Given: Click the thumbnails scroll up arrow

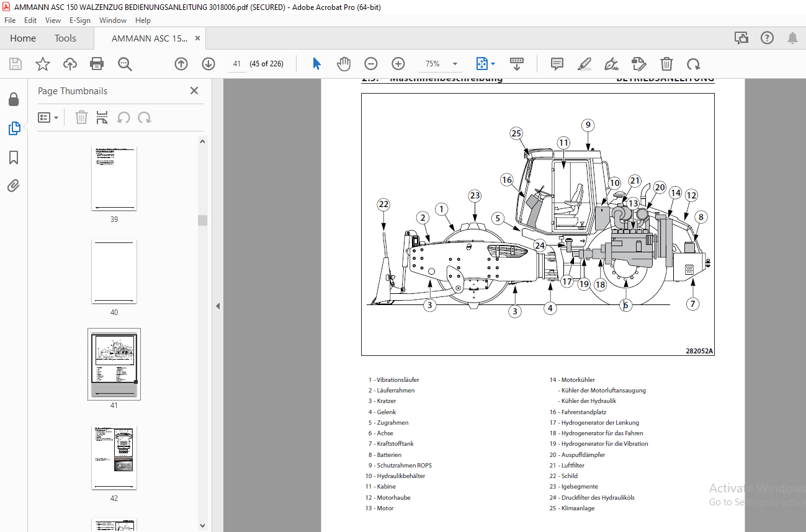Looking at the screenshot, I should coord(202,141).
